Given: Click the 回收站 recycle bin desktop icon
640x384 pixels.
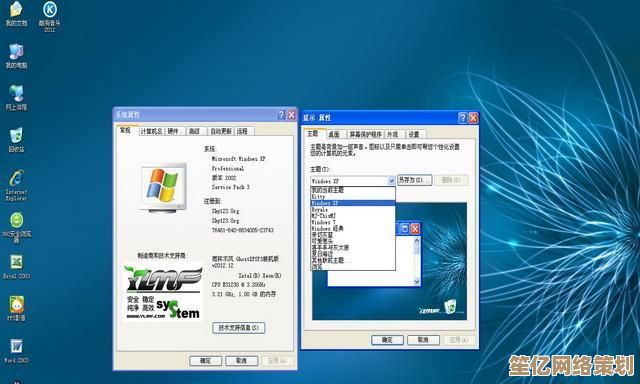Looking at the screenshot, I should 16,140.
